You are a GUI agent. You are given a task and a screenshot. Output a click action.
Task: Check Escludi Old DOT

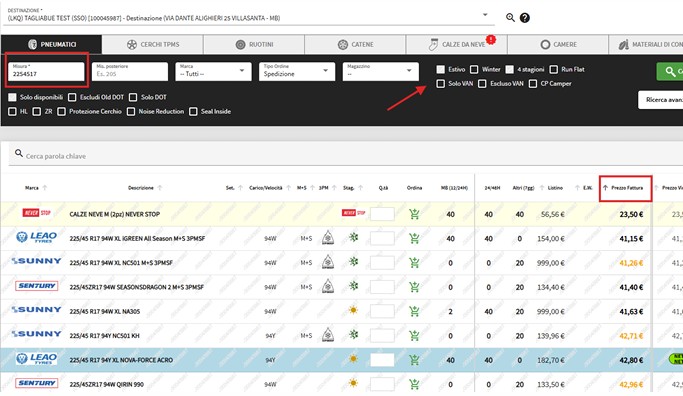(72, 97)
